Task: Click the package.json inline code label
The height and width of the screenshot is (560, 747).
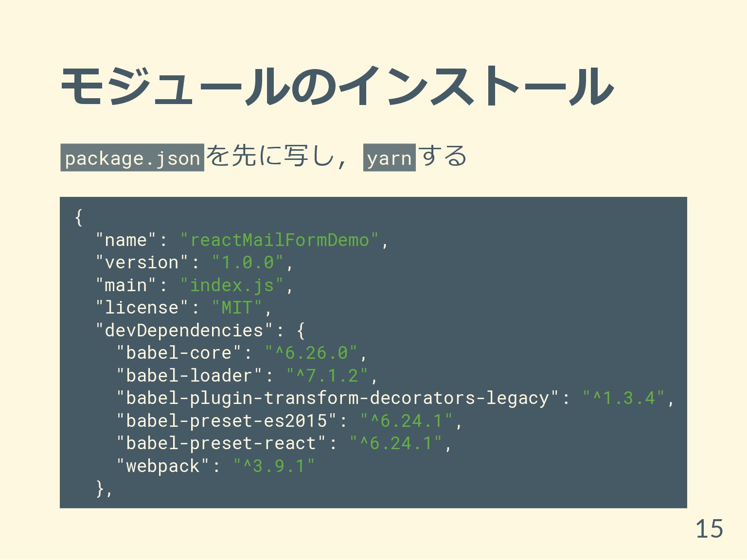Action: pos(132,157)
